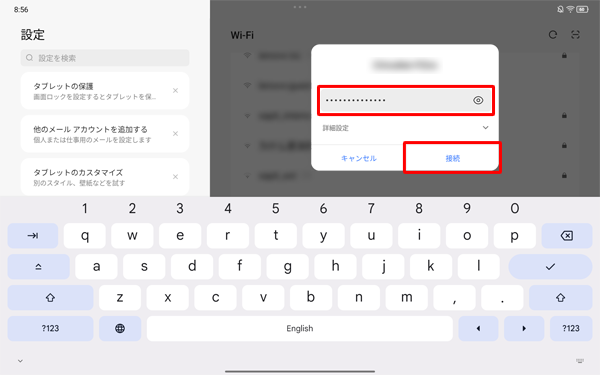This screenshot has width=600, height=375.
Task: Tap number 5 on keyboard row
Action: point(276,209)
